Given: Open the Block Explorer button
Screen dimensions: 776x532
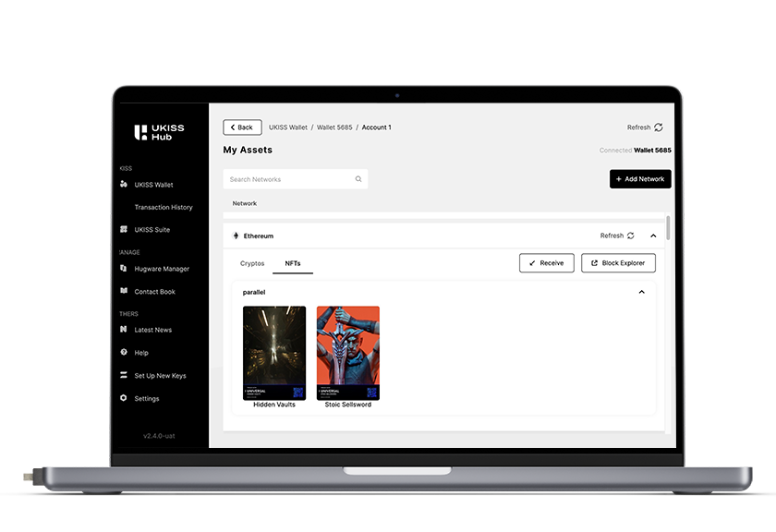Looking at the screenshot, I should coord(618,263).
